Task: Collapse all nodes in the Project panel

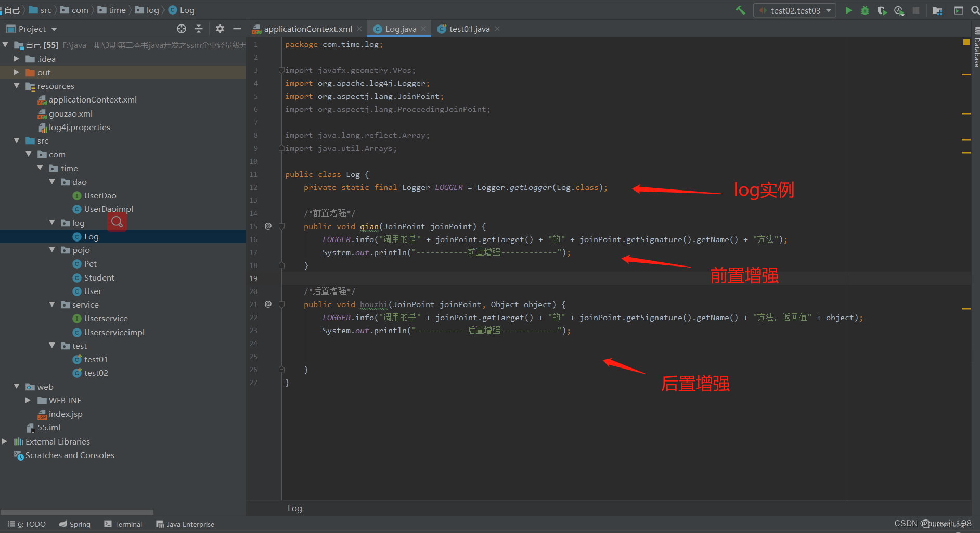Action: pos(199,29)
